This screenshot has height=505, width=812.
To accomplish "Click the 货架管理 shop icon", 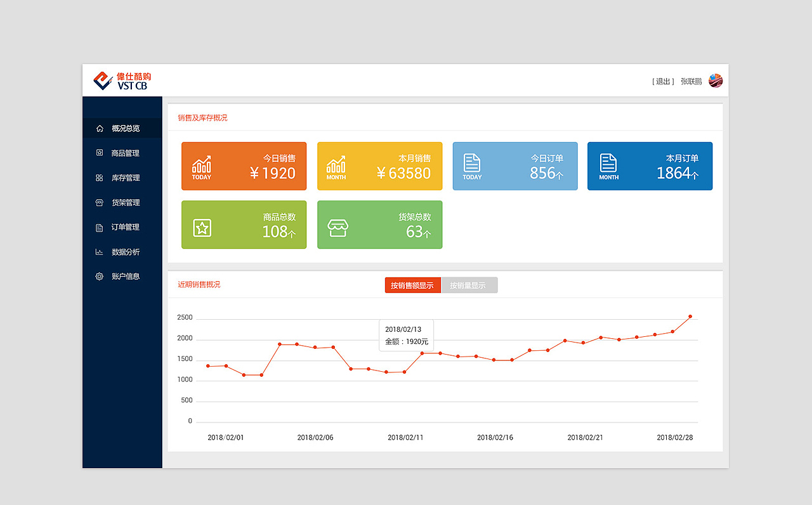I will [100, 203].
